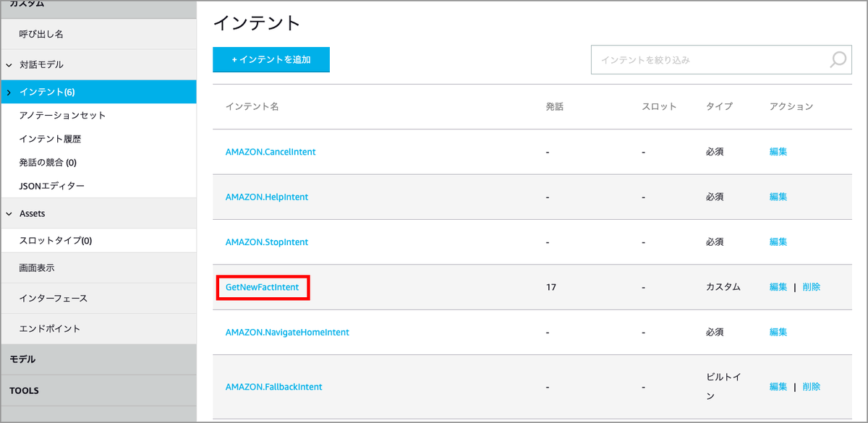This screenshot has height=423, width=868.
Task: Switch to the モデル section
Action: [x=24, y=359]
